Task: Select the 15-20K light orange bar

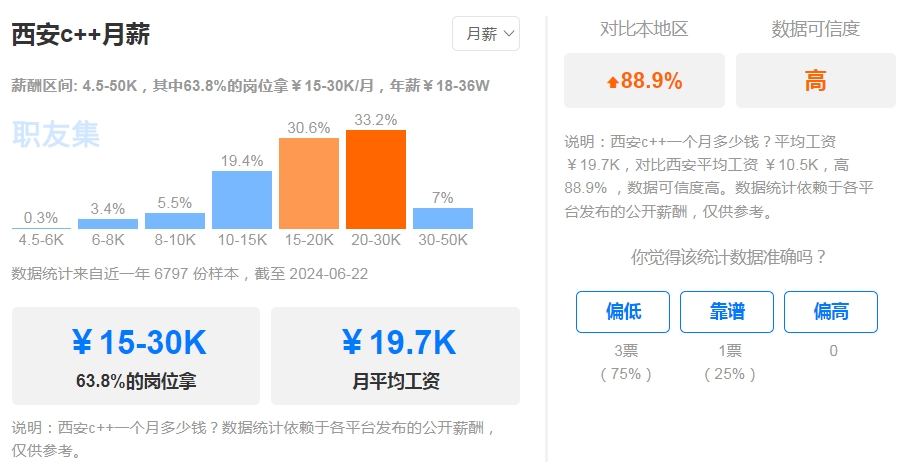Action: pyautogui.click(x=309, y=184)
